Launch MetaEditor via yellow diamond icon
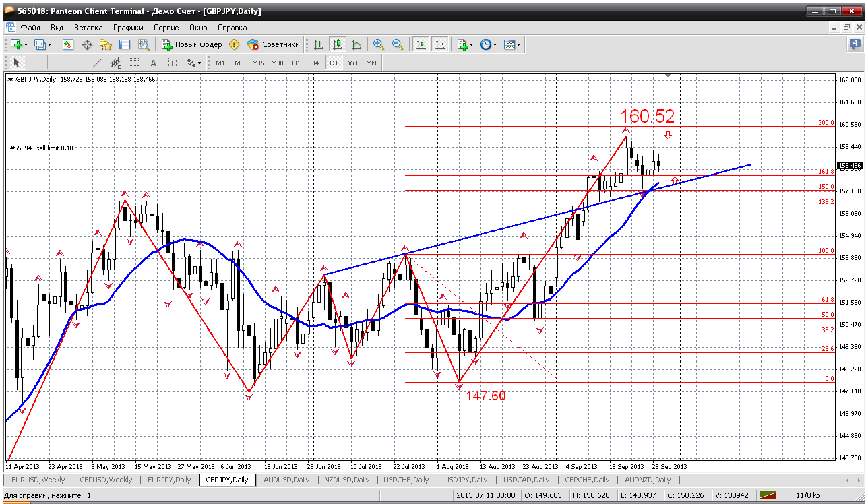Viewport: 868px width, 504px height. (235, 44)
